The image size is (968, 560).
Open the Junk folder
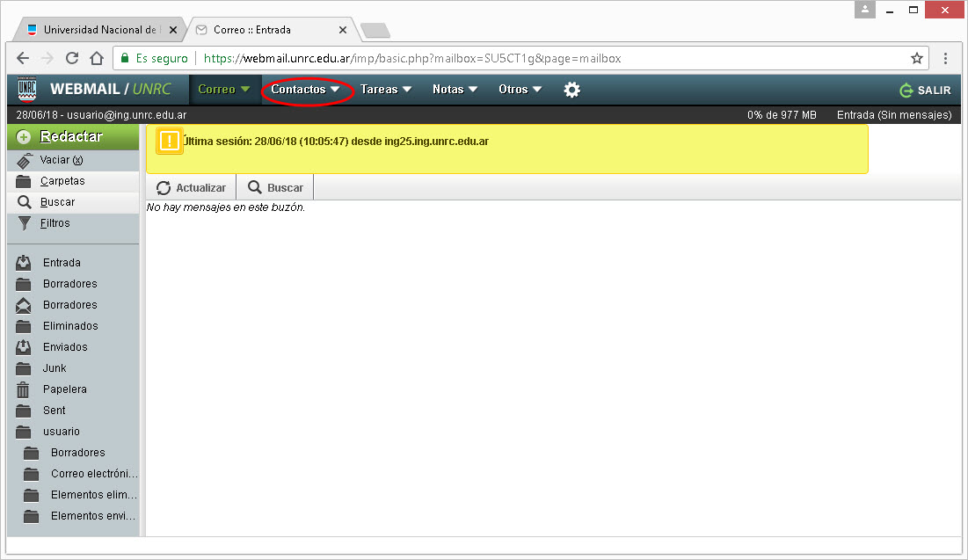click(x=55, y=368)
